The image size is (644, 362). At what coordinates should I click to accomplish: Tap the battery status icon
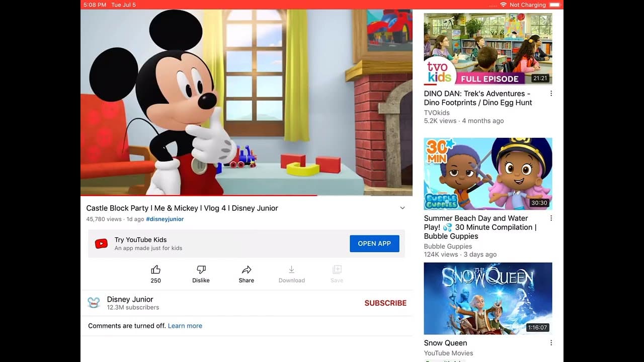[x=555, y=5]
